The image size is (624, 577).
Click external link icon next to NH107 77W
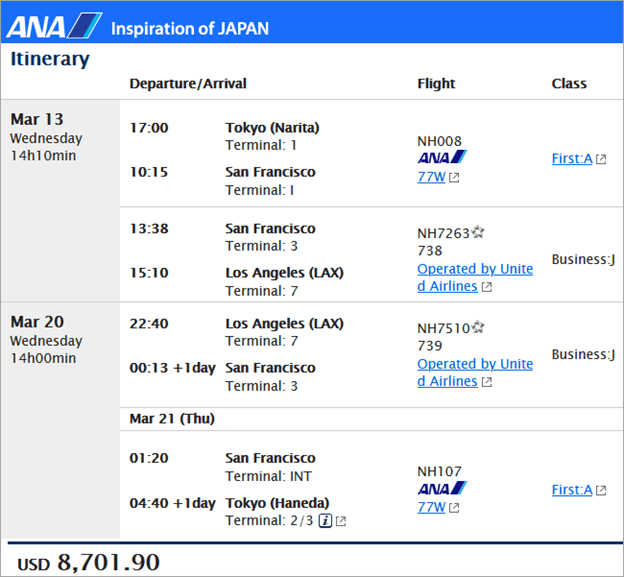coord(454,508)
